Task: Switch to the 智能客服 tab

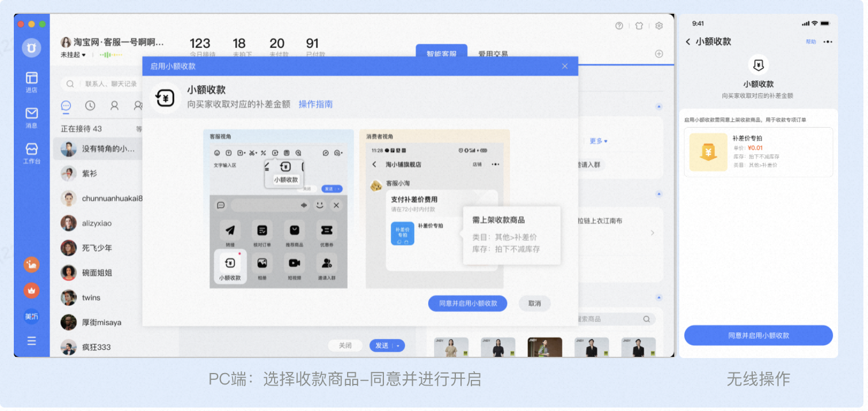Action: [x=441, y=53]
